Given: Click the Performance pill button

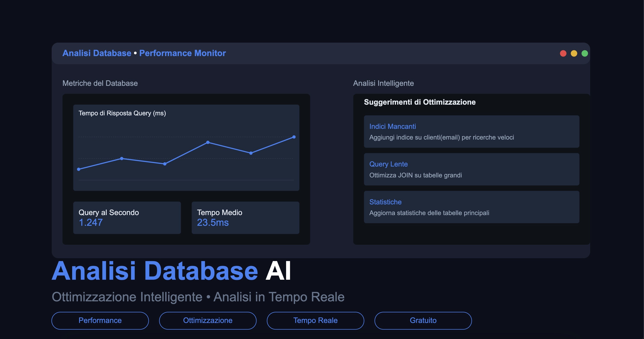Looking at the screenshot, I should click(x=100, y=320).
